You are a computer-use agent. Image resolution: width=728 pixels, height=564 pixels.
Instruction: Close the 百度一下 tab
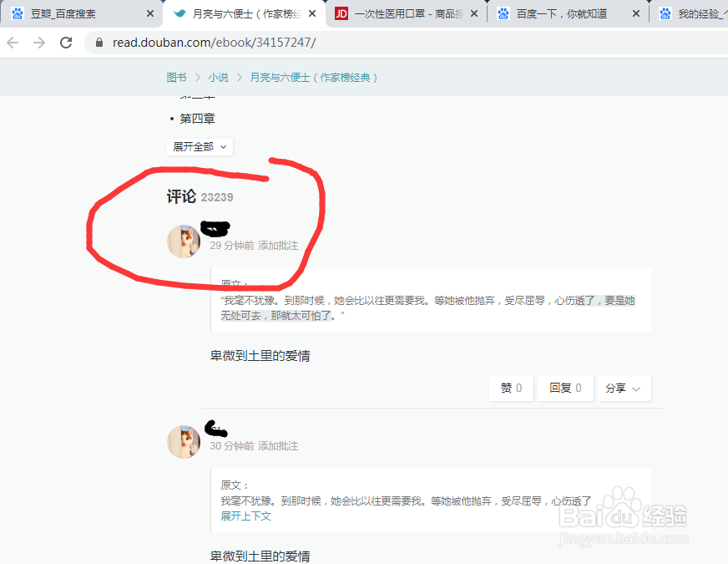point(636,14)
